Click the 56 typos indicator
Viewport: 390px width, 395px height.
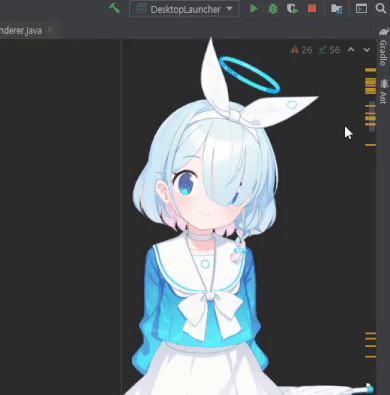pos(329,50)
